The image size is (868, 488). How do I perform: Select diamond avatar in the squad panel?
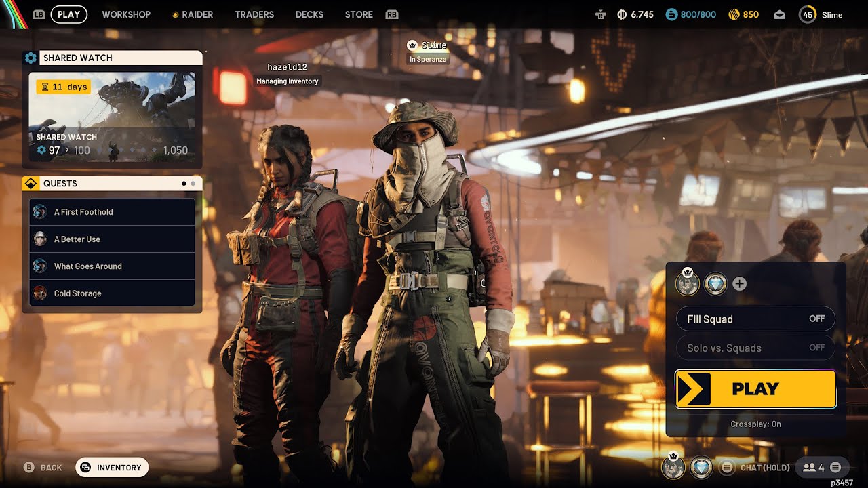[715, 284]
